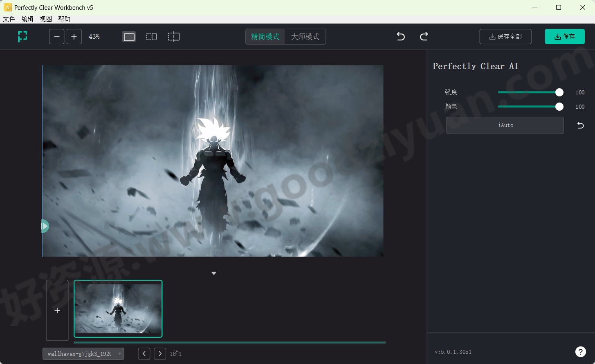Click the zoom in plus button

74,37
